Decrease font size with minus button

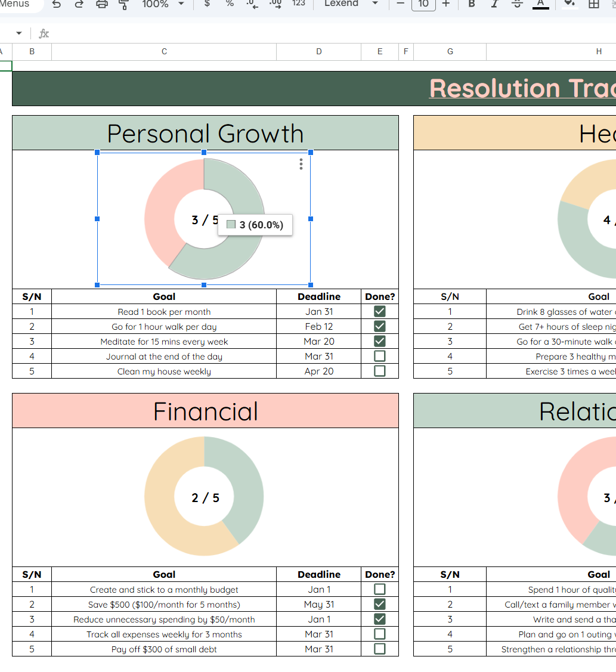tap(400, 4)
